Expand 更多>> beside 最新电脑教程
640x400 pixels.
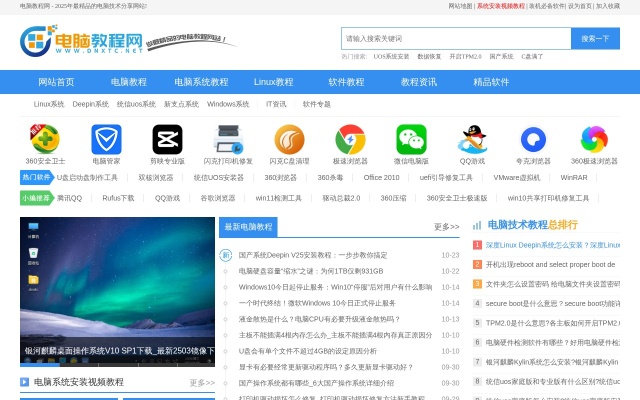tap(446, 227)
